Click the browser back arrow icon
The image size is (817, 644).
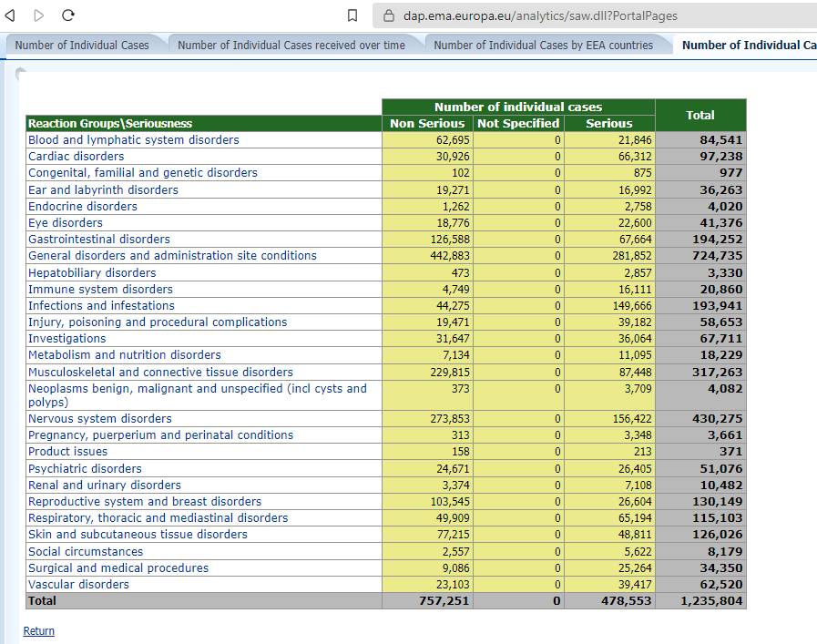(10, 15)
